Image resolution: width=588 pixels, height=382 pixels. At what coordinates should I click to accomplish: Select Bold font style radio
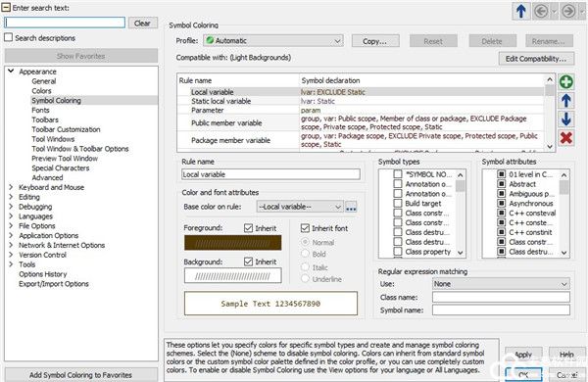pos(305,254)
